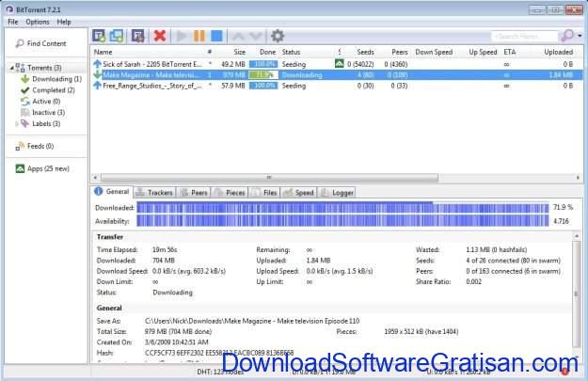Viewport: 588px width, 381px height.
Task: Click the Downloaded pieces bar
Action: tap(342, 207)
